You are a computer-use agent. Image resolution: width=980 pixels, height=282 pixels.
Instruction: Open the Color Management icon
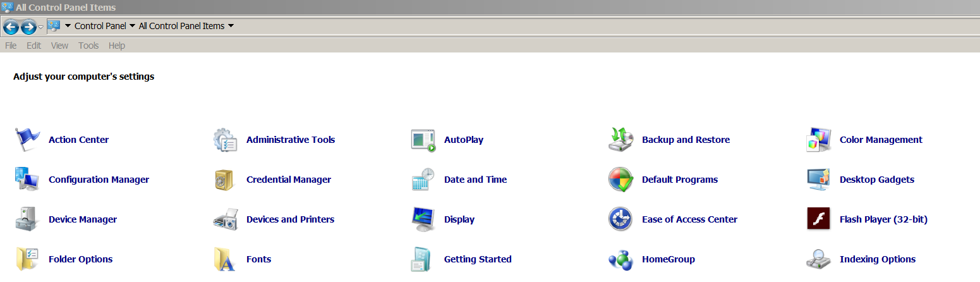[x=818, y=140]
